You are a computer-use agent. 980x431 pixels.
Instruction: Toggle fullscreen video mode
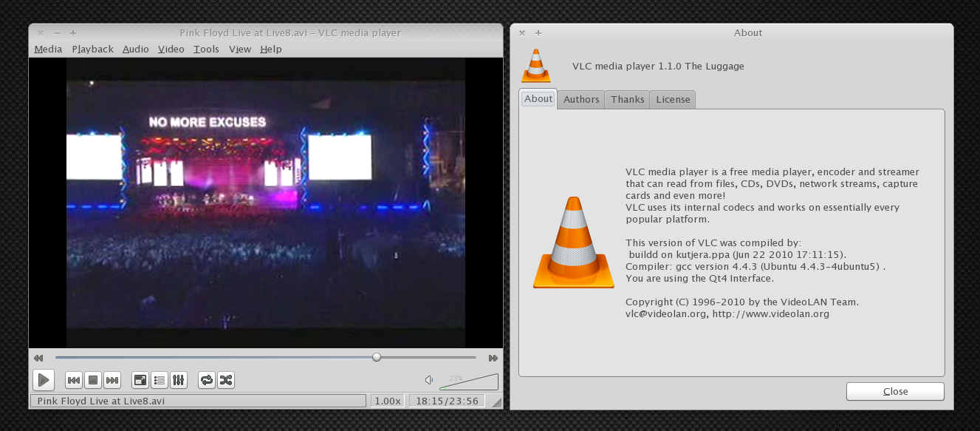pyautogui.click(x=140, y=380)
